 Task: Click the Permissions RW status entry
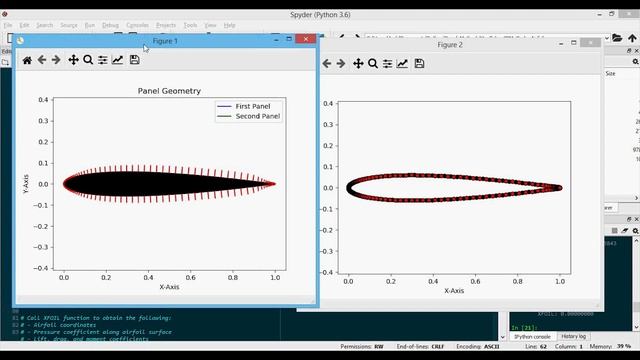coord(362,347)
